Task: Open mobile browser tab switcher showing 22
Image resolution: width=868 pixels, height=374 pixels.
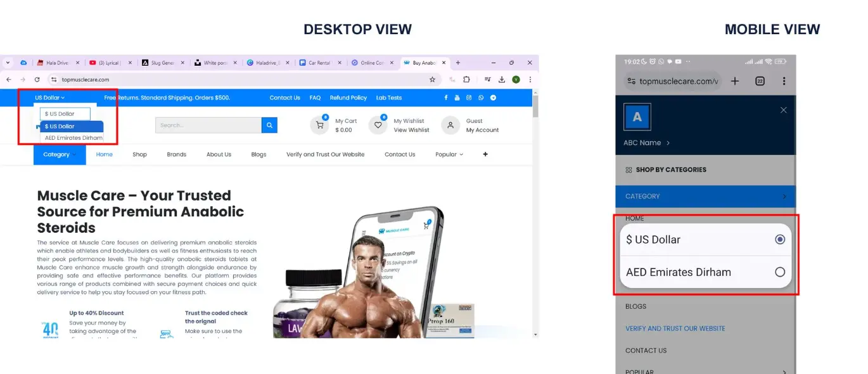Action: pos(760,81)
